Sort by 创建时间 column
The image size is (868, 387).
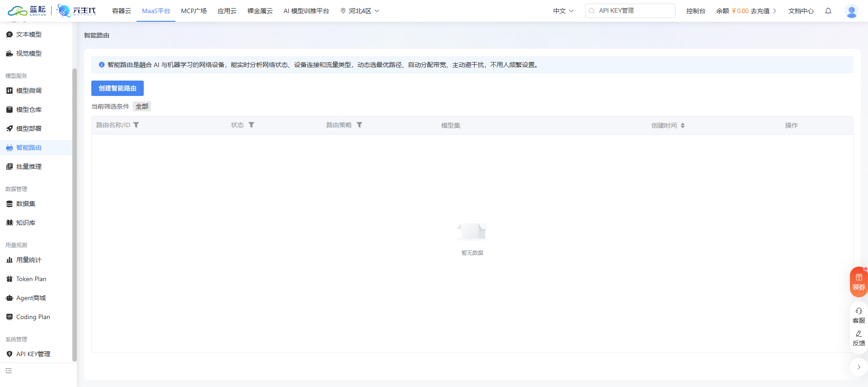click(683, 125)
